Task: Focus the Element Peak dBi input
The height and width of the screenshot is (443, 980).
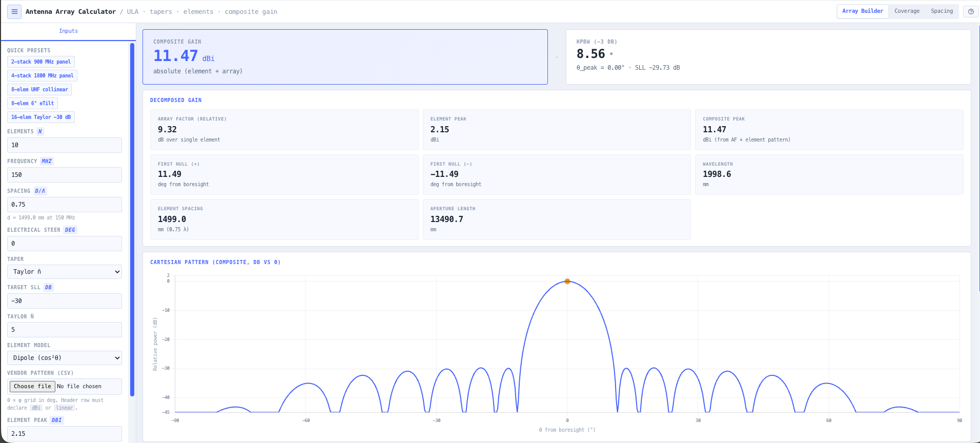Action: point(65,434)
